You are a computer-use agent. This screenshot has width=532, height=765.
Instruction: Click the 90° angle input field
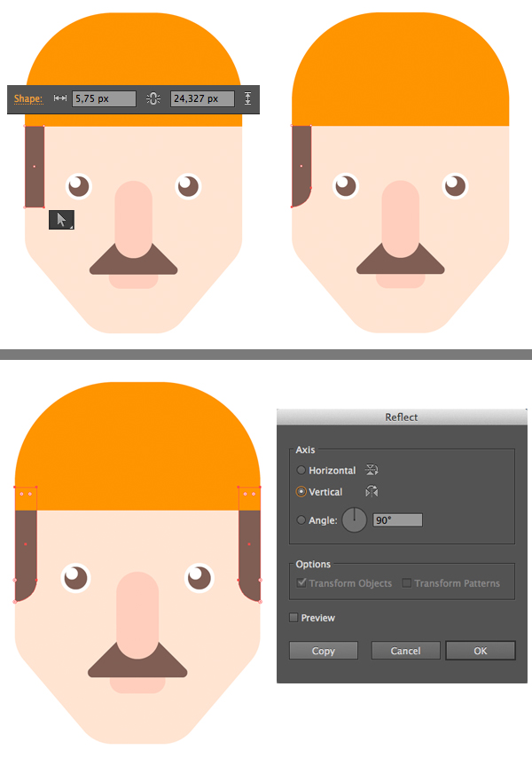tap(397, 520)
